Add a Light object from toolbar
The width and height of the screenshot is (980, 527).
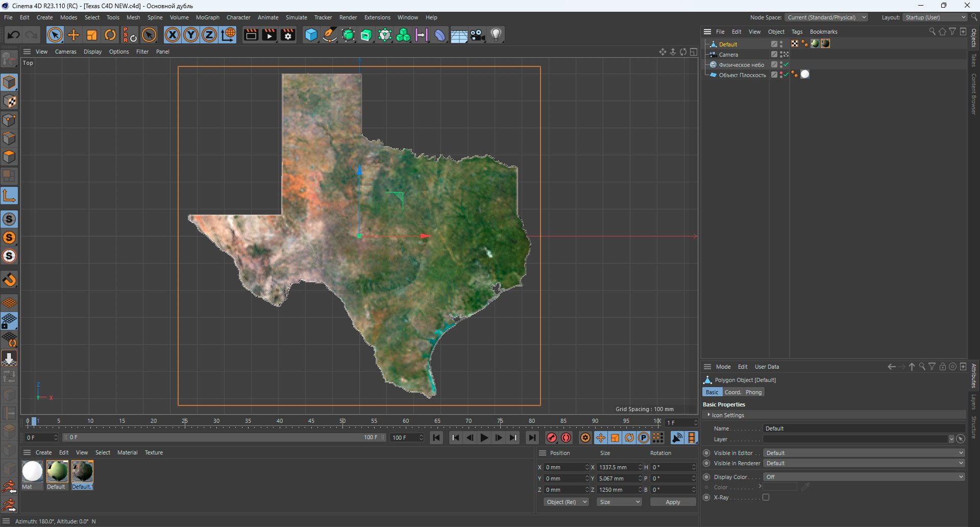point(496,35)
